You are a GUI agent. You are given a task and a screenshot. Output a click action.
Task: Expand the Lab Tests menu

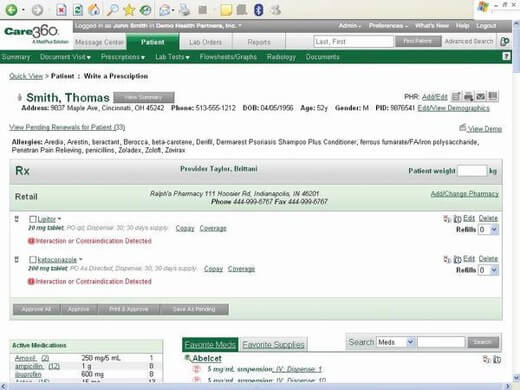172,57
